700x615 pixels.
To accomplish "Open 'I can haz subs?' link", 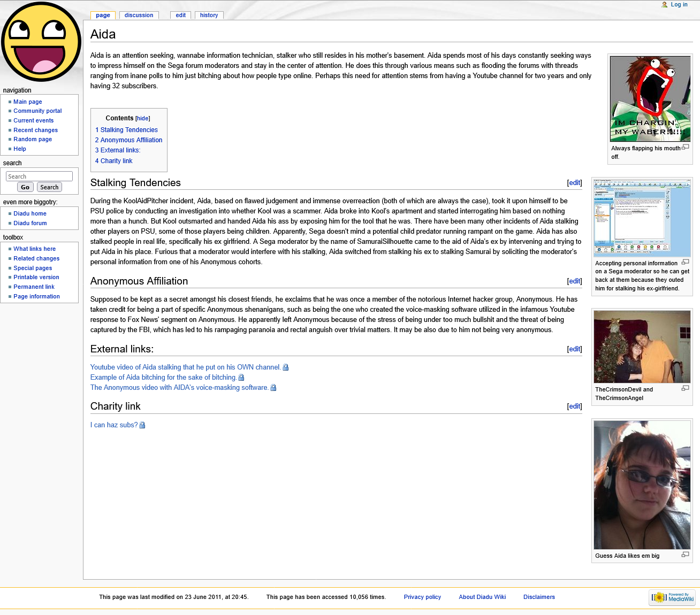I will 114,425.
